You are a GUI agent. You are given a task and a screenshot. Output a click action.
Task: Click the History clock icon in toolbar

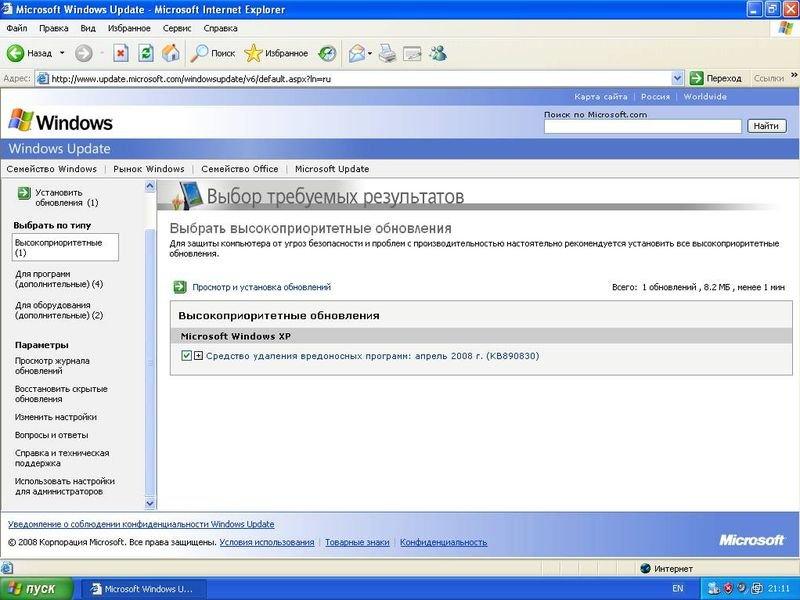point(327,53)
